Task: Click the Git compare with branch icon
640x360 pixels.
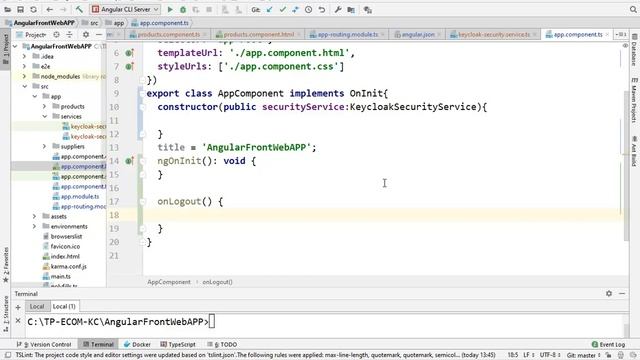Action: [x=296, y=9]
